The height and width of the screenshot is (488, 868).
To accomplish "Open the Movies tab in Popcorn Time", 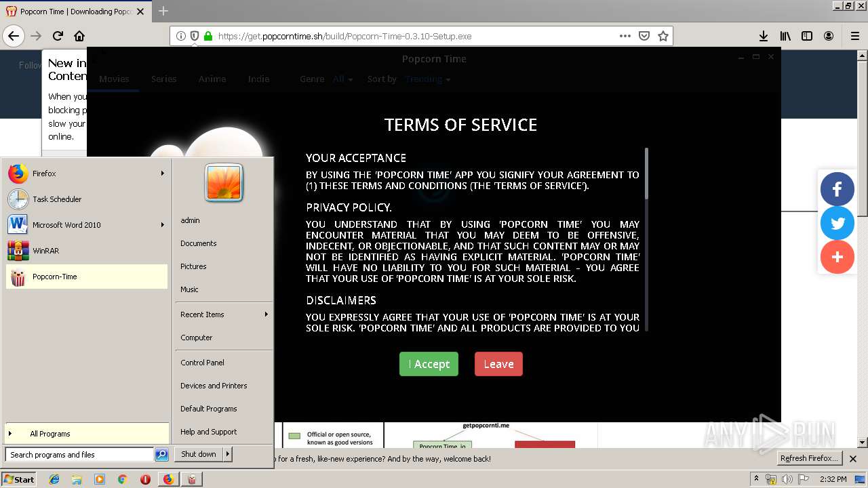I will point(114,79).
